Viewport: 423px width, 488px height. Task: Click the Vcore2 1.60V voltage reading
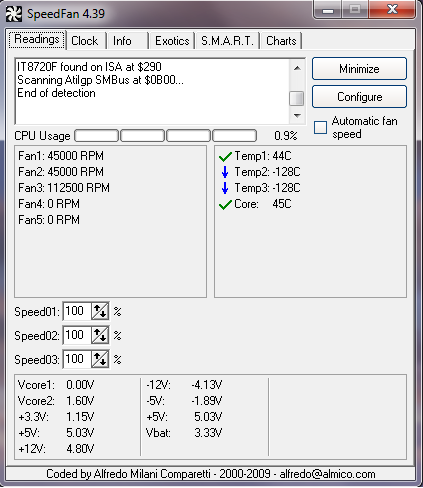point(56,401)
